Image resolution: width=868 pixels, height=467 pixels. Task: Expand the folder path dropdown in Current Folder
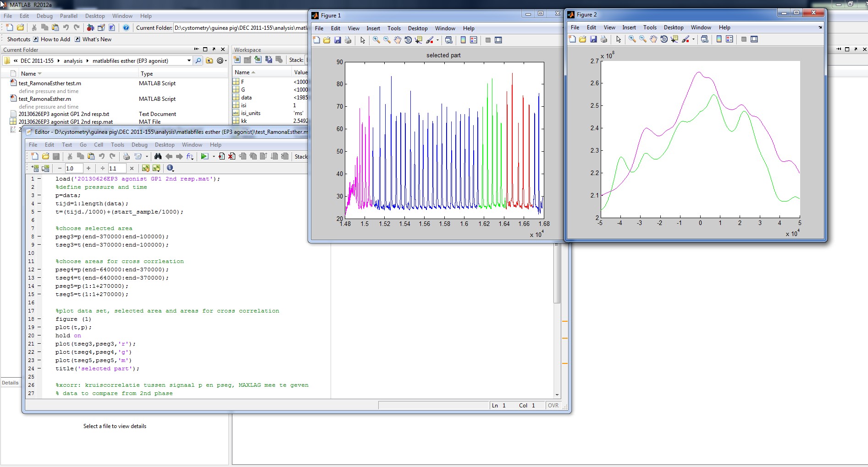[x=189, y=60]
